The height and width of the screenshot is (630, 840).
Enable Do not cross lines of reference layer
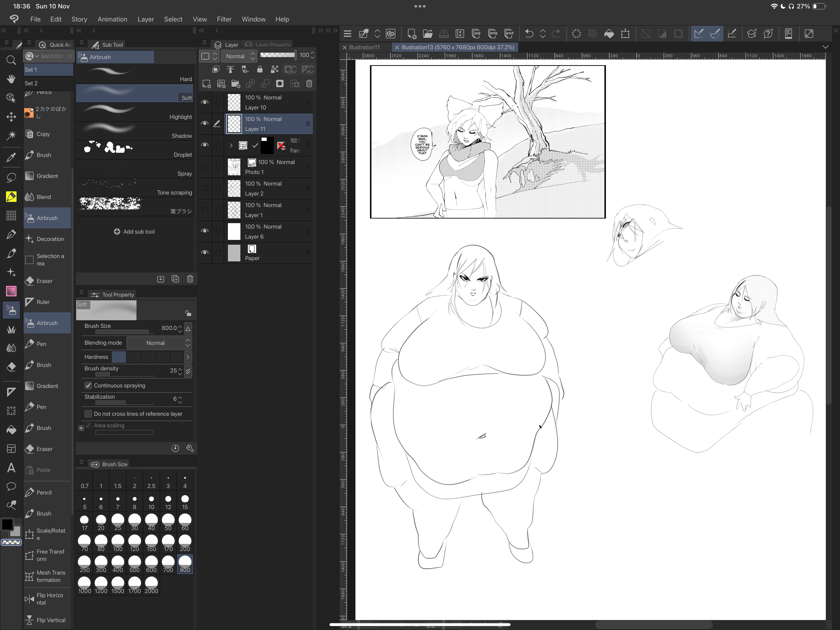click(88, 413)
